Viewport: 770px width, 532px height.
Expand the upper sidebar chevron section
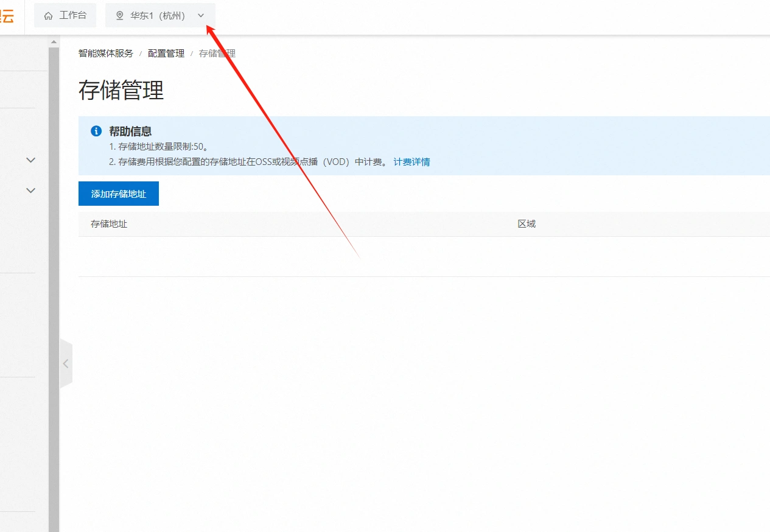coord(31,160)
